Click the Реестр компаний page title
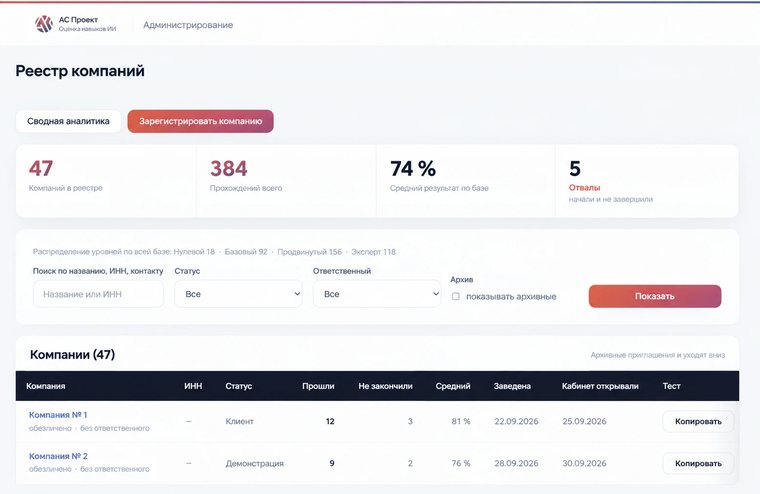Screen dimensions: 760x494 80,71
